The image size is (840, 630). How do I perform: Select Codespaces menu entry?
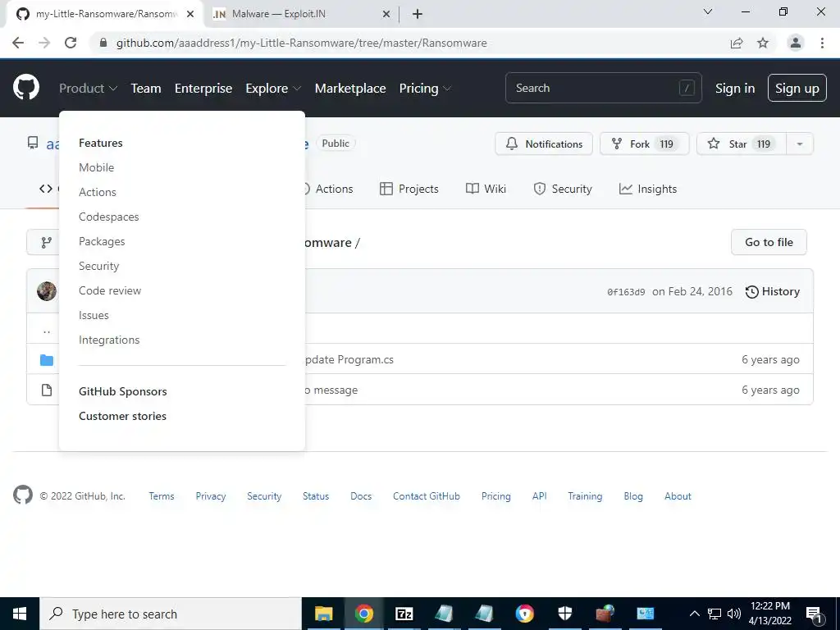pos(109,217)
